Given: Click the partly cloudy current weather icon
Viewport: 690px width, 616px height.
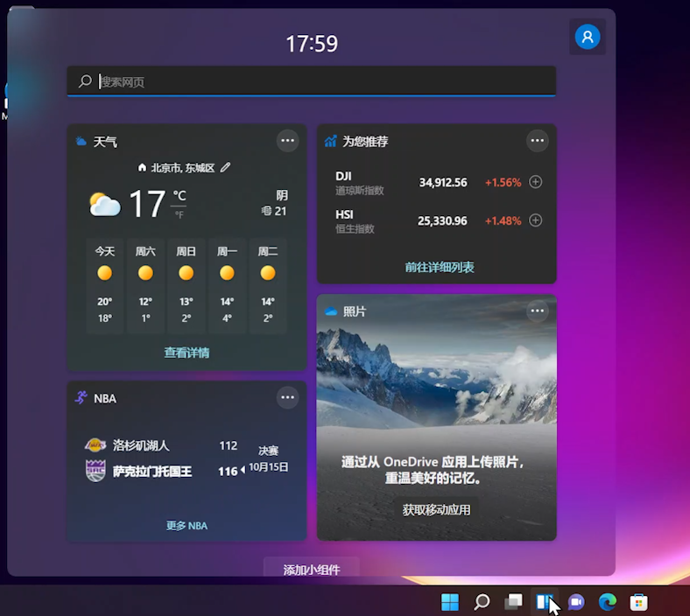Looking at the screenshot, I should [x=104, y=205].
